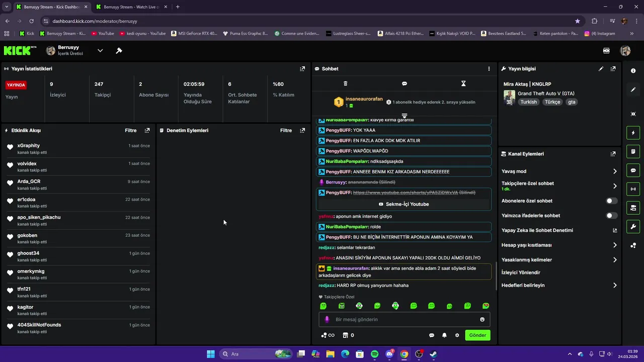Expand Yavaş mod settings
This screenshot has width=644, height=362.
tap(615, 171)
